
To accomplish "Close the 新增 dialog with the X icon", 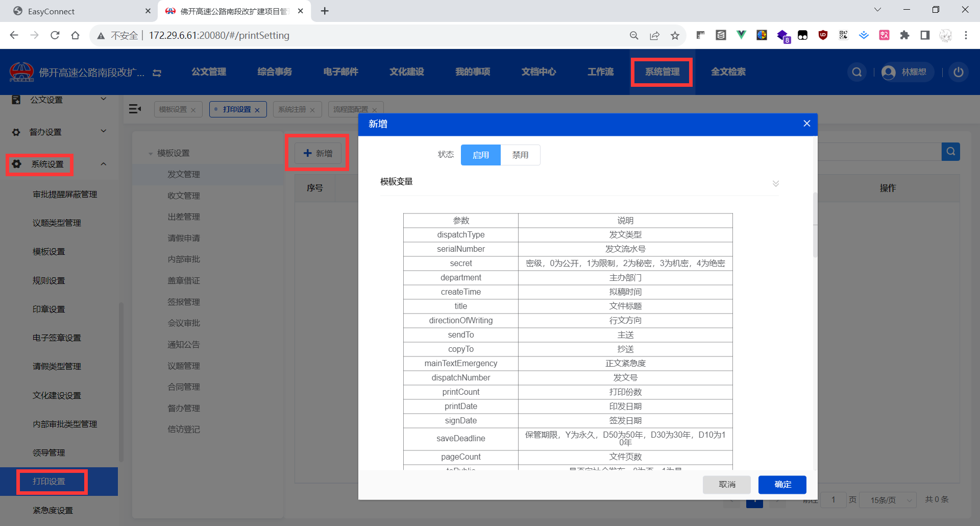I will coord(806,124).
